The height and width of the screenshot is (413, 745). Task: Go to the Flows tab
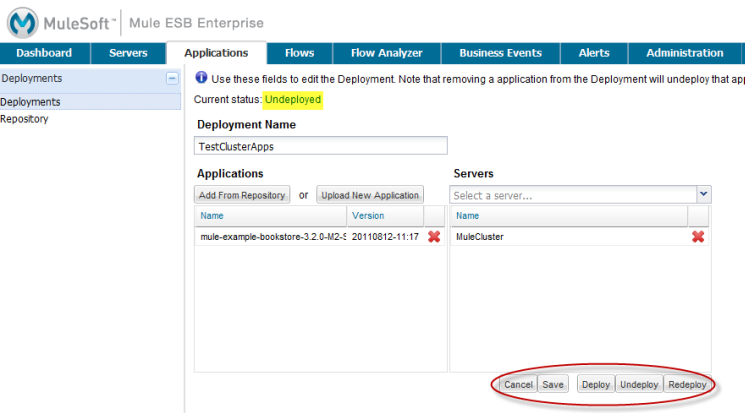tap(299, 53)
